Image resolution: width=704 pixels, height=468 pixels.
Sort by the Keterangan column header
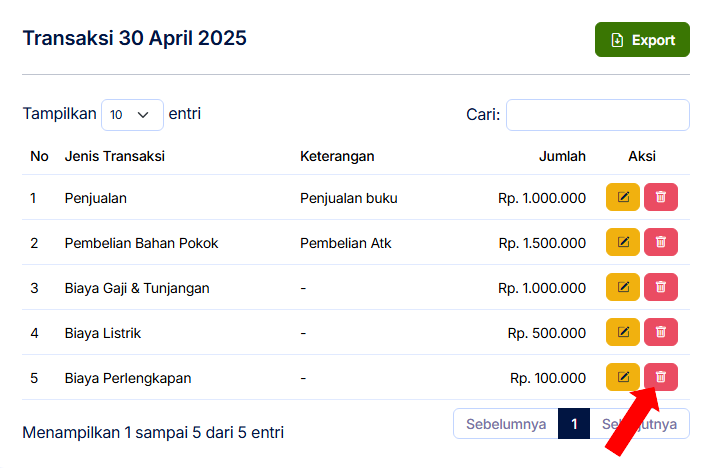[337, 156]
